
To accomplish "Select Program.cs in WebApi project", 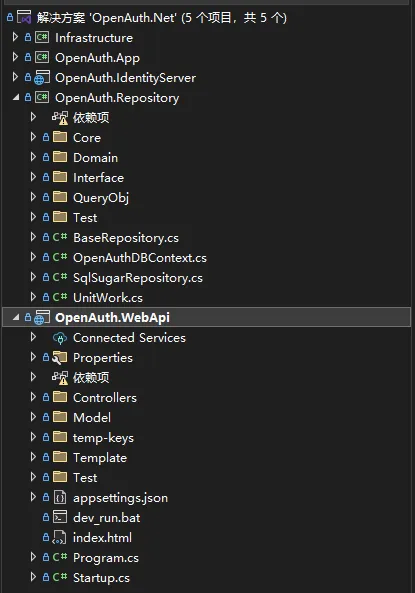I will click(x=106, y=558).
